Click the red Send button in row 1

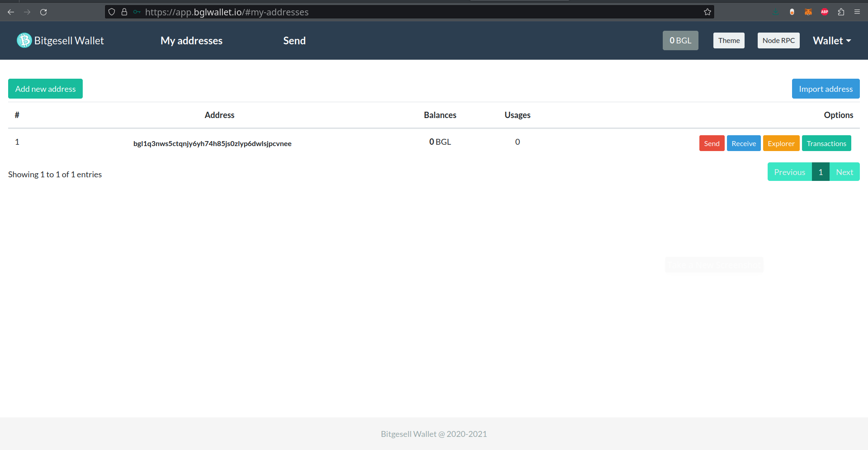tap(712, 143)
